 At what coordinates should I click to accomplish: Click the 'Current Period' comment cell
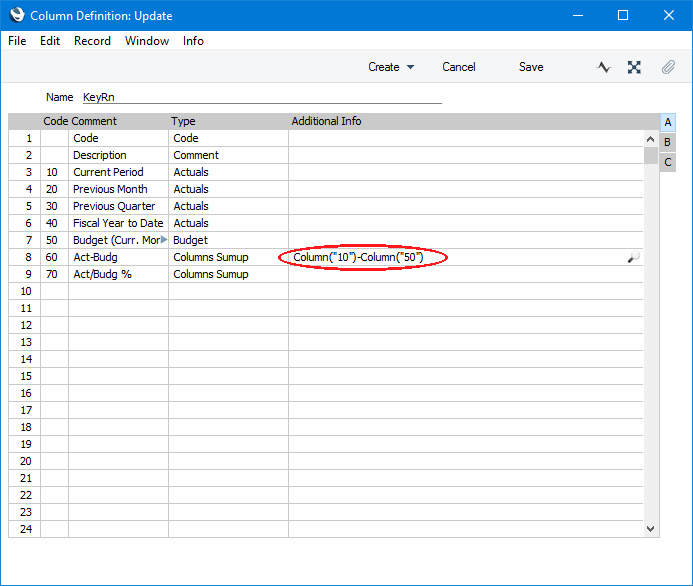[118, 172]
